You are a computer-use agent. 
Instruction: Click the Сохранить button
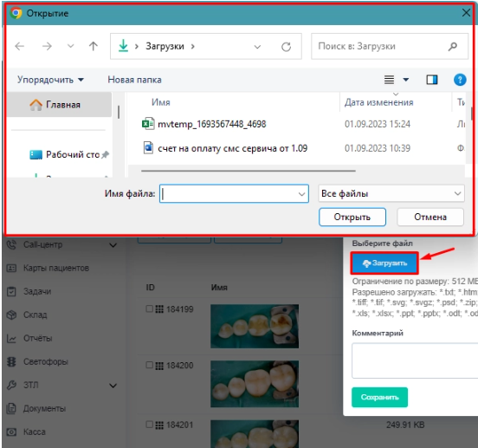(x=379, y=397)
